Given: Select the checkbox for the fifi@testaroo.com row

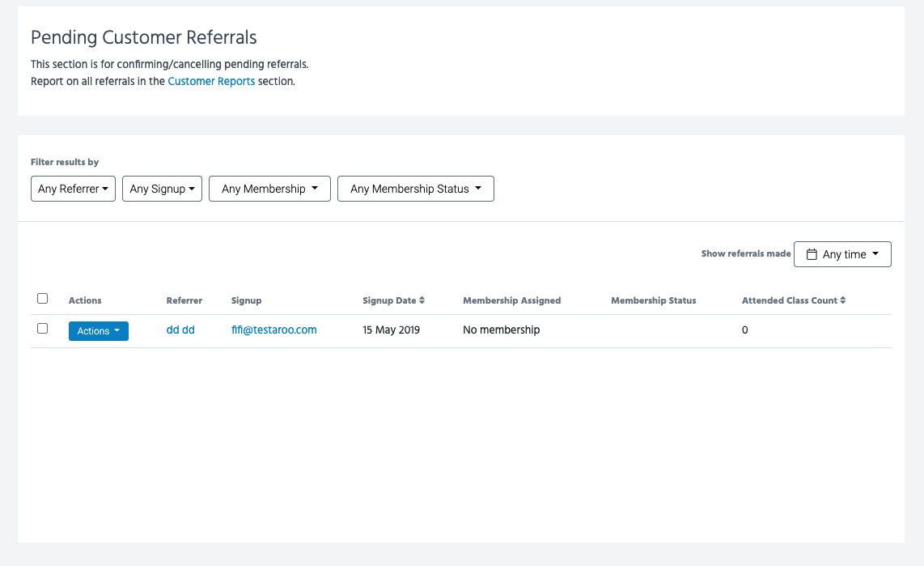Looking at the screenshot, I should pyautogui.click(x=43, y=329).
